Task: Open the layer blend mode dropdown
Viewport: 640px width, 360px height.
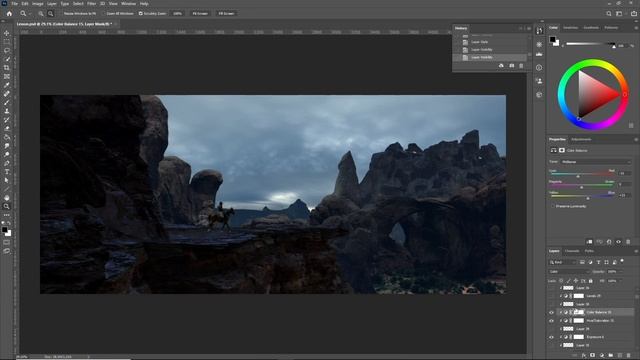Action: [x=569, y=271]
